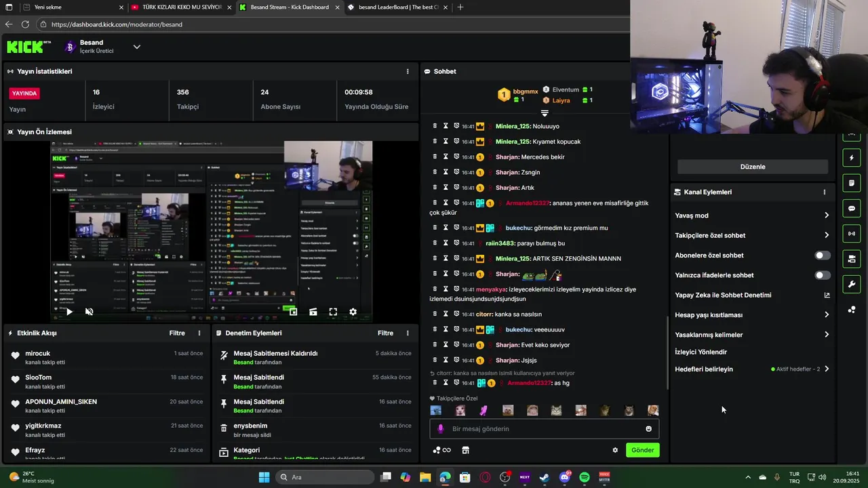Image resolution: width=868 pixels, height=488 pixels.
Task: Open a new browser tab
Action: (x=460, y=7)
